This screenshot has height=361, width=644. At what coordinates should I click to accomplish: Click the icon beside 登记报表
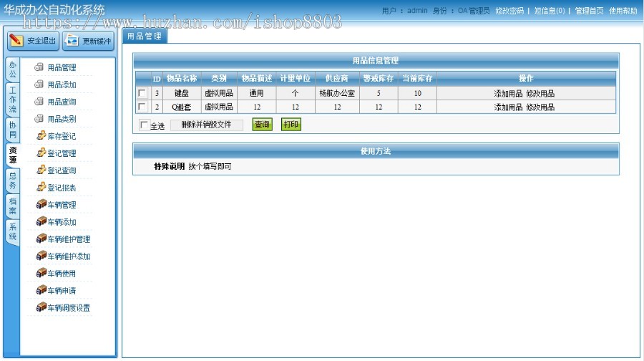[x=41, y=188]
